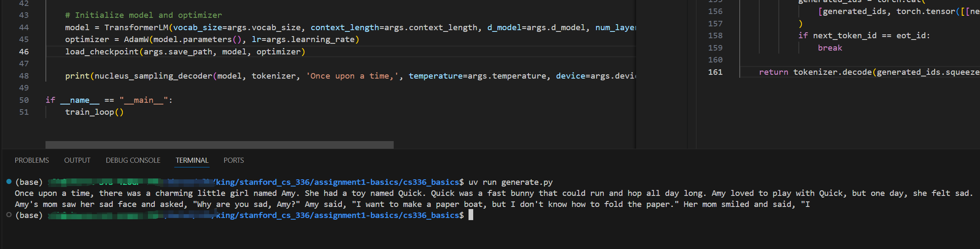Click line number 161 in the right editor
The image size is (980, 249).
715,72
